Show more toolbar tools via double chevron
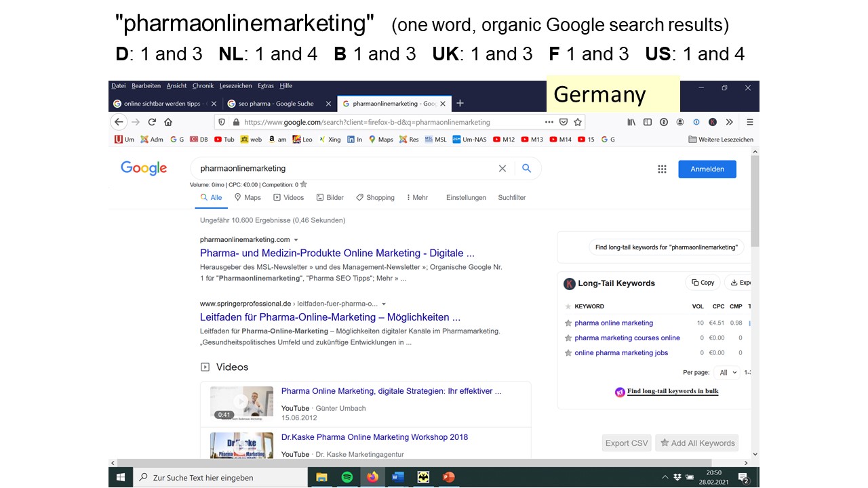The image size is (868, 488). (x=729, y=122)
